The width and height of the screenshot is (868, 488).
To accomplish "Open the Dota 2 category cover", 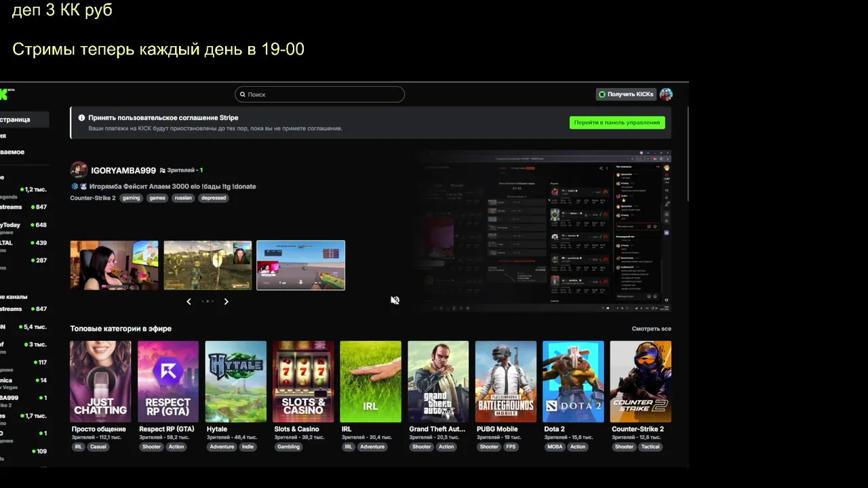I will pos(573,381).
